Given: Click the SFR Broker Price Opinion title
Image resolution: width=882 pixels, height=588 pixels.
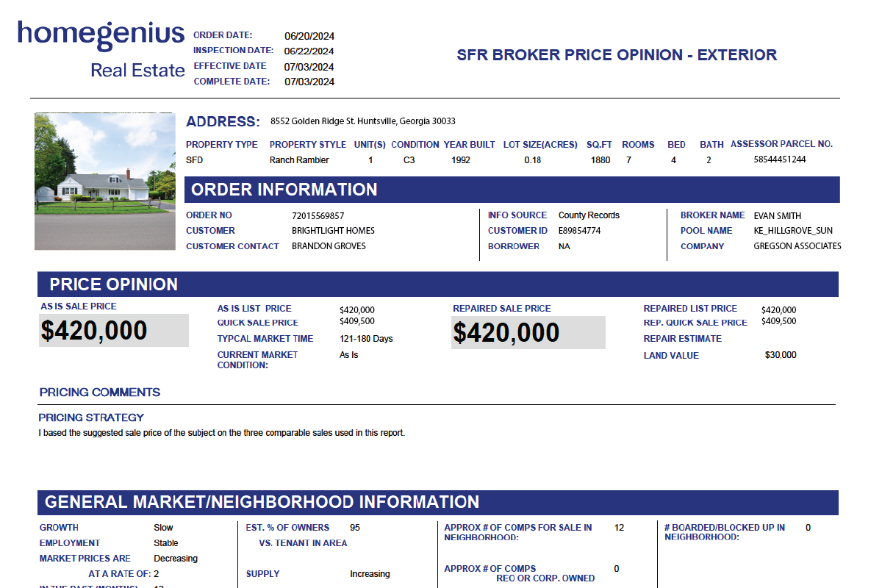Looking at the screenshot, I should [x=616, y=55].
